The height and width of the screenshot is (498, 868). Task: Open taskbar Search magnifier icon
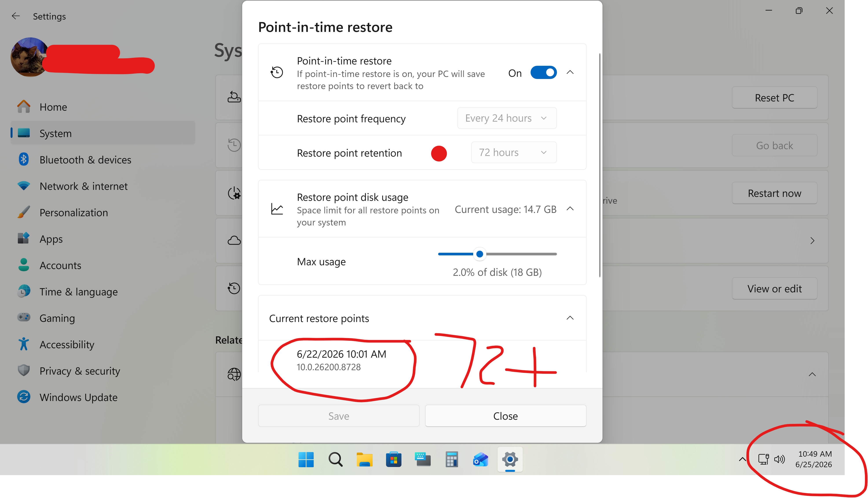[335, 459]
